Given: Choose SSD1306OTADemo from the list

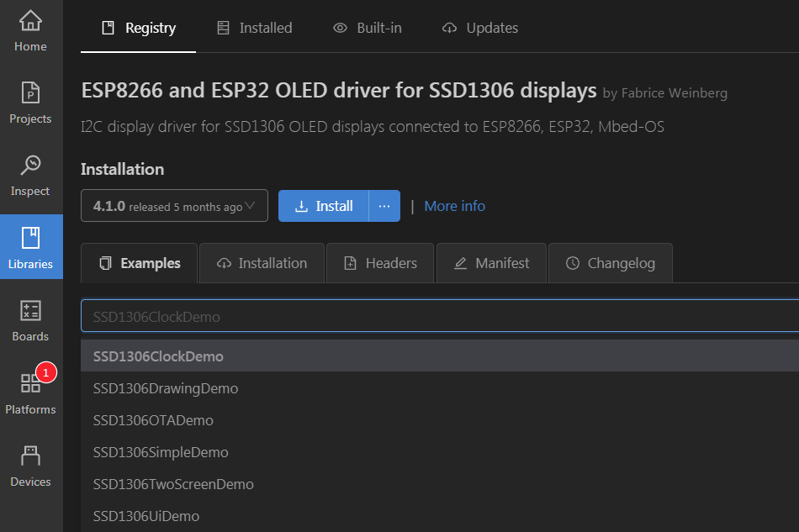Looking at the screenshot, I should click(x=440, y=420).
